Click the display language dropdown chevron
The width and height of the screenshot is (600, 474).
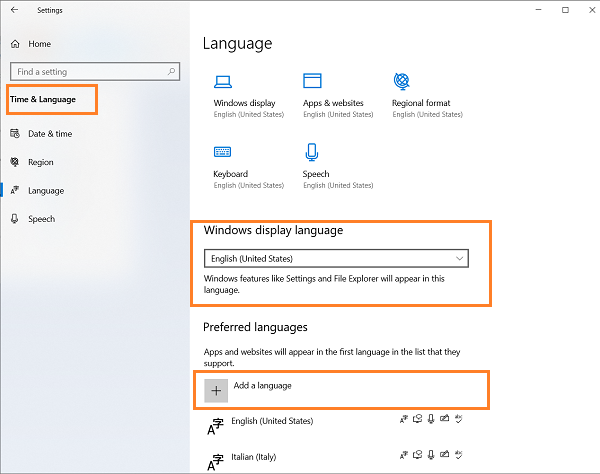[460, 258]
